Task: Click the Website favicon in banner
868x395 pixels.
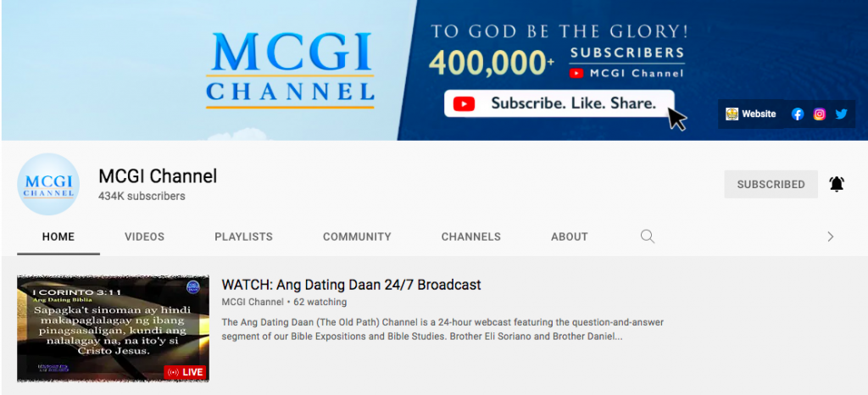Action: [x=732, y=114]
